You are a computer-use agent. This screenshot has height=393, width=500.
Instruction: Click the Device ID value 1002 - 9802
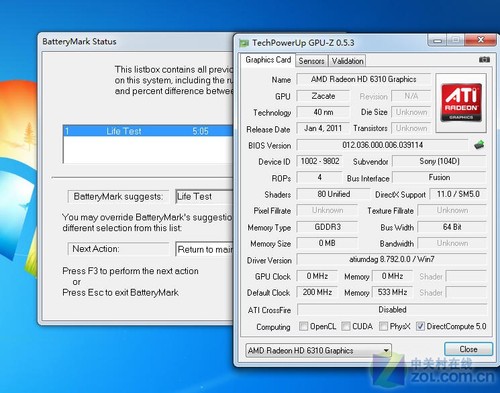click(x=320, y=161)
